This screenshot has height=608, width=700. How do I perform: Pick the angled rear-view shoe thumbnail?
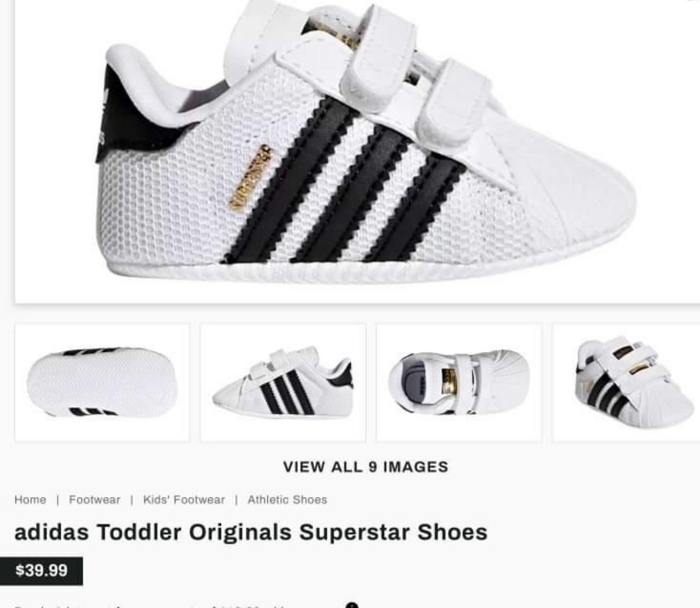(626, 383)
